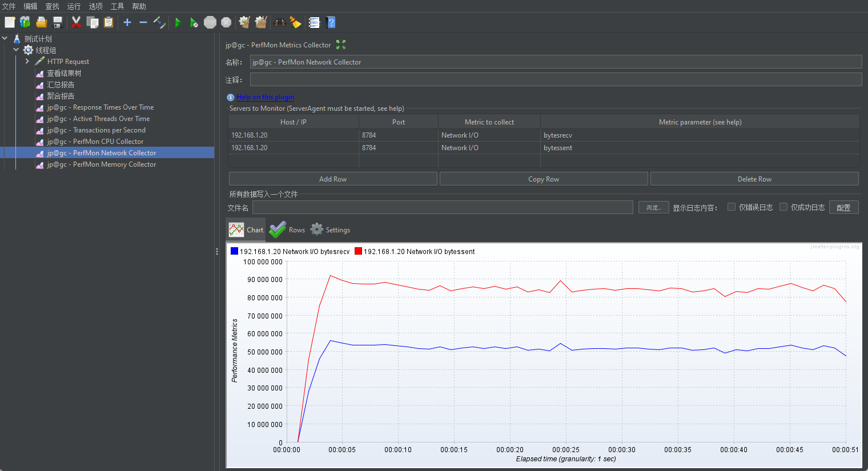Collapse the 测试计划 tree node
868x471 pixels.
tap(5, 38)
